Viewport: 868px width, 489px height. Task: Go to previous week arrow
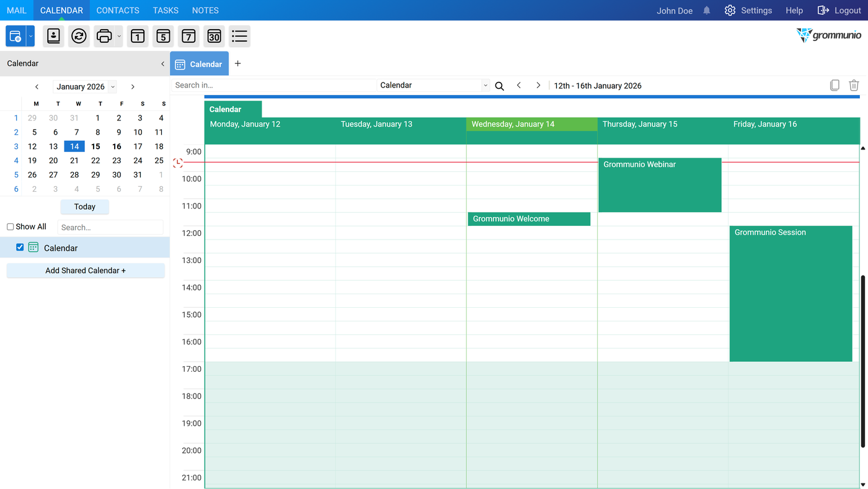coord(519,85)
